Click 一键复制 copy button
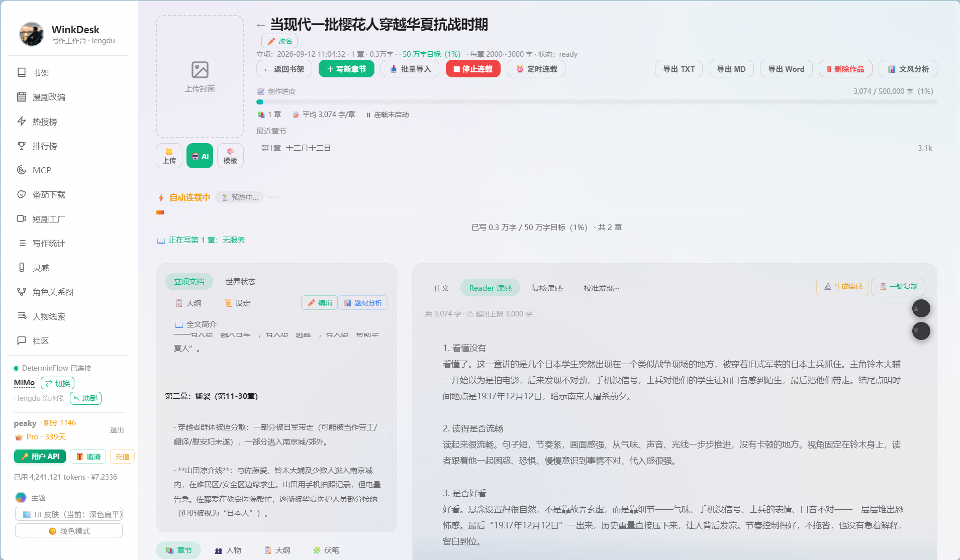Screen dimensions: 960x560 point(898,287)
